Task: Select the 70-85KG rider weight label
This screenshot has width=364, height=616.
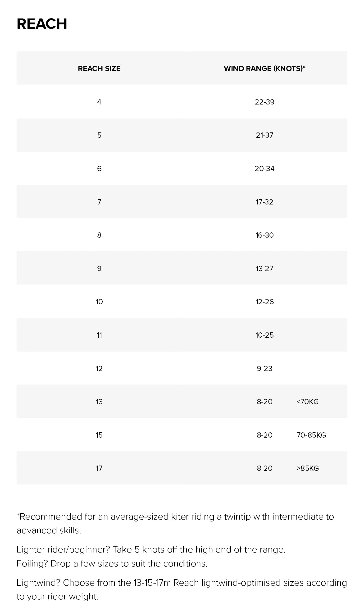Action: (x=311, y=435)
